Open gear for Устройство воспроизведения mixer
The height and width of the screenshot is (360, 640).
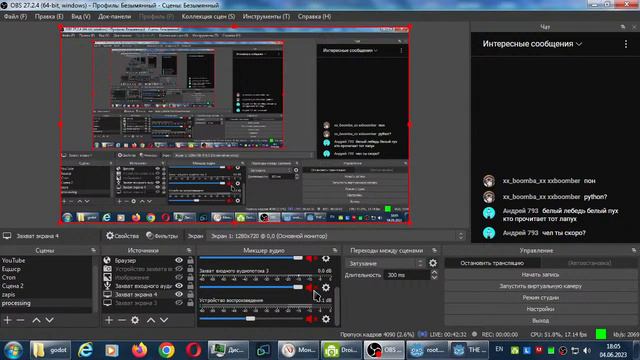[x=326, y=319]
